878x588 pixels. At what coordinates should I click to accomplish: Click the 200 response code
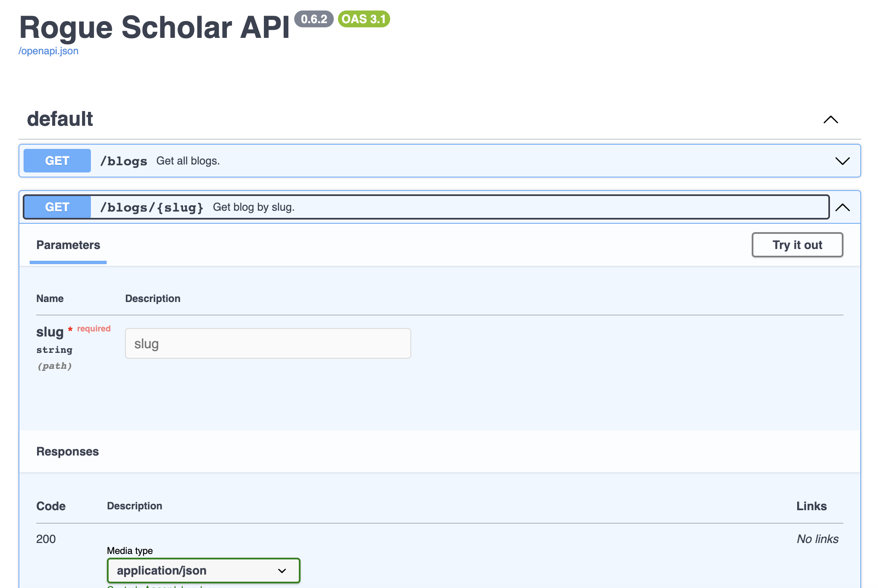click(x=46, y=539)
